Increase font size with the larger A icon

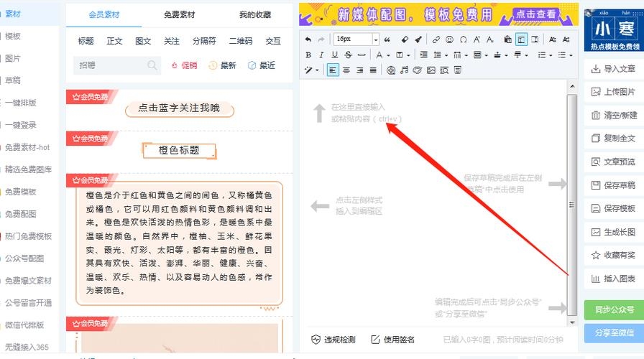477,39
